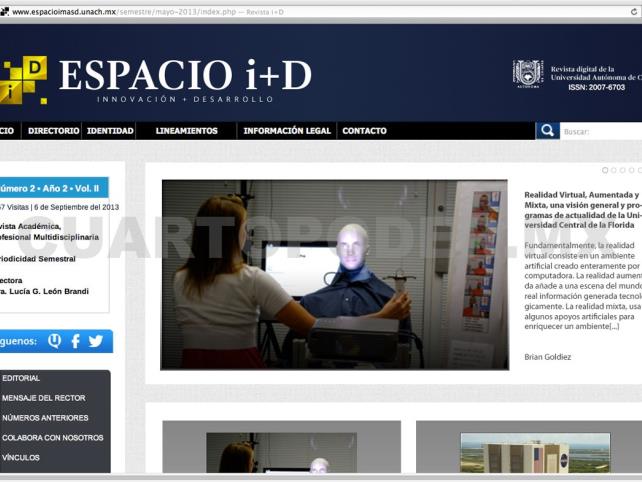Click the '6 de Septiembre del 2013' date text

pos(77,207)
